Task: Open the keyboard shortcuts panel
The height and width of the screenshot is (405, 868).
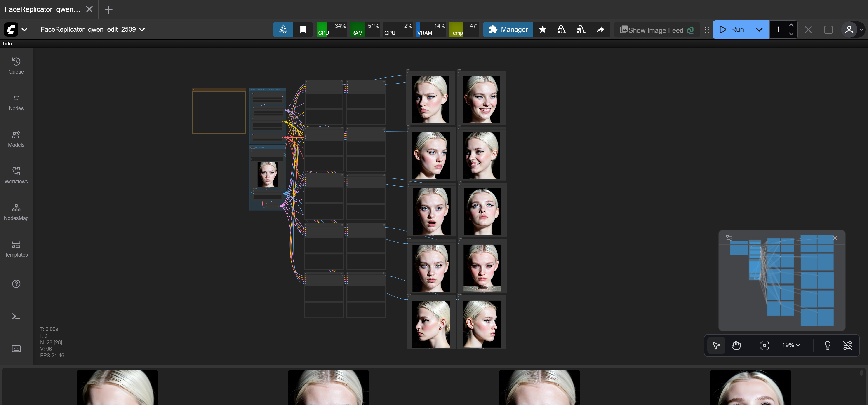Action: [x=16, y=348]
